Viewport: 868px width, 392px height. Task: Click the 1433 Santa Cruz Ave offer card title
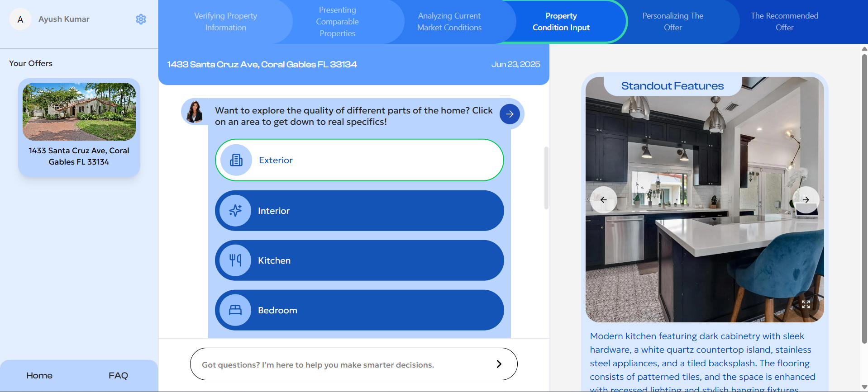[79, 156]
